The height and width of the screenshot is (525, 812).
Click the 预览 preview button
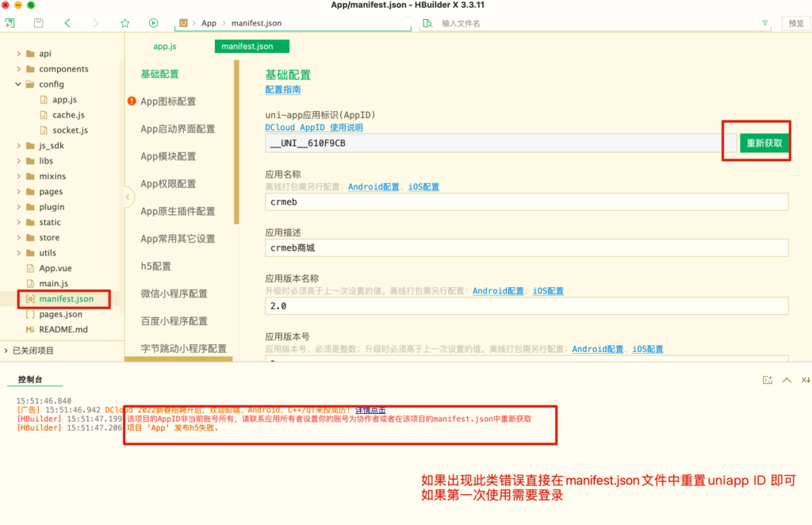pos(796,23)
